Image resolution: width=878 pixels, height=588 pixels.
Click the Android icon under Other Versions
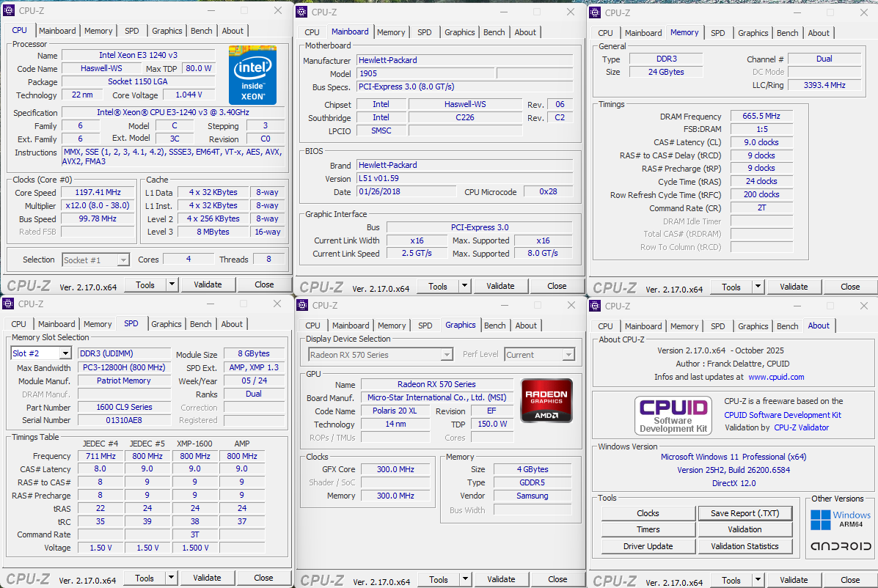(841, 545)
